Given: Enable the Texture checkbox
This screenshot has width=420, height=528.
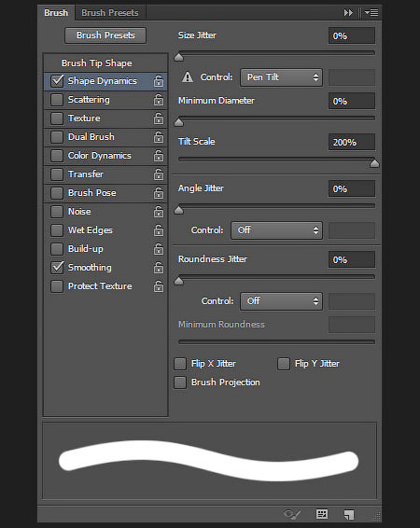Looking at the screenshot, I should [57, 118].
